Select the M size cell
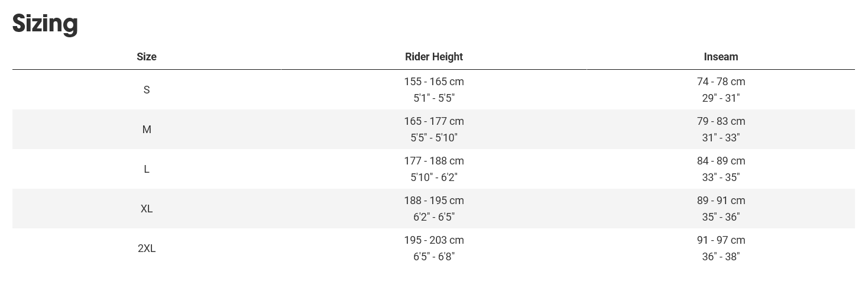This screenshot has width=868, height=281. (x=147, y=130)
